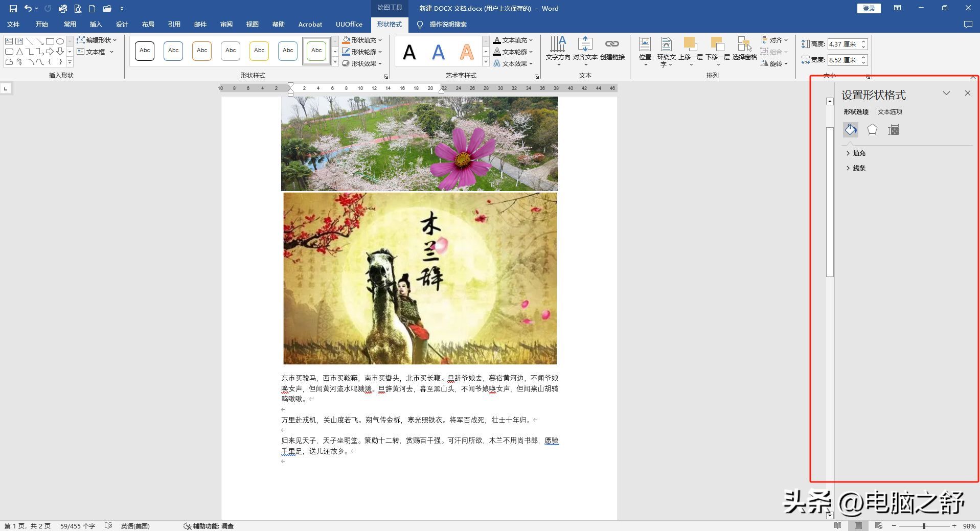Open Align (对齐) dropdown in Arrange group
980x531 pixels.
[774, 40]
